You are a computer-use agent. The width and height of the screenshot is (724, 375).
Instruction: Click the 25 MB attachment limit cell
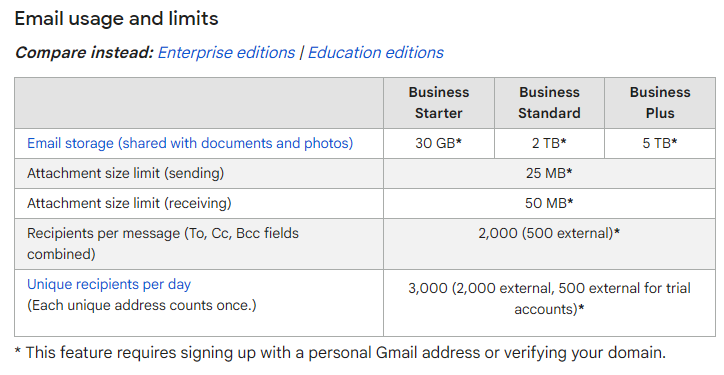pyautogui.click(x=549, y=173)
